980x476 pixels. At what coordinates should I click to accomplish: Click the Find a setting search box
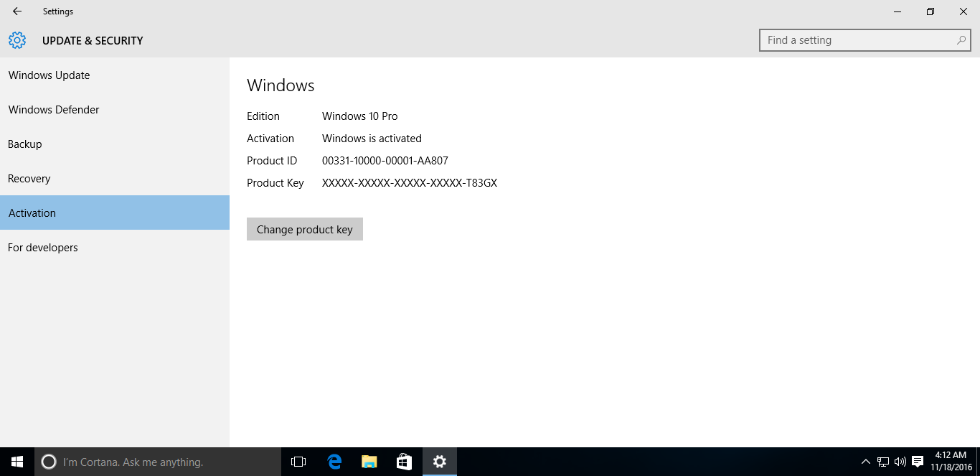pyautogui.click(x=864, y=40)
